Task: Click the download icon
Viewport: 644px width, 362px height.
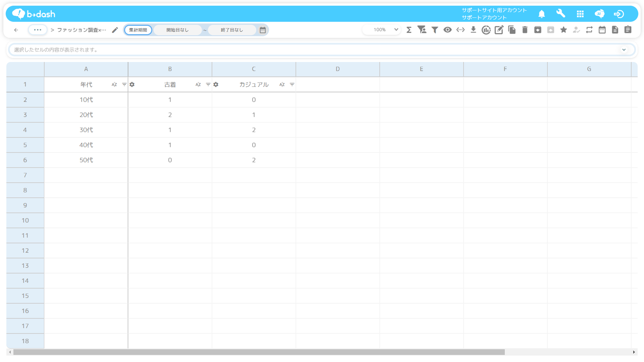Action: (473, 30)
